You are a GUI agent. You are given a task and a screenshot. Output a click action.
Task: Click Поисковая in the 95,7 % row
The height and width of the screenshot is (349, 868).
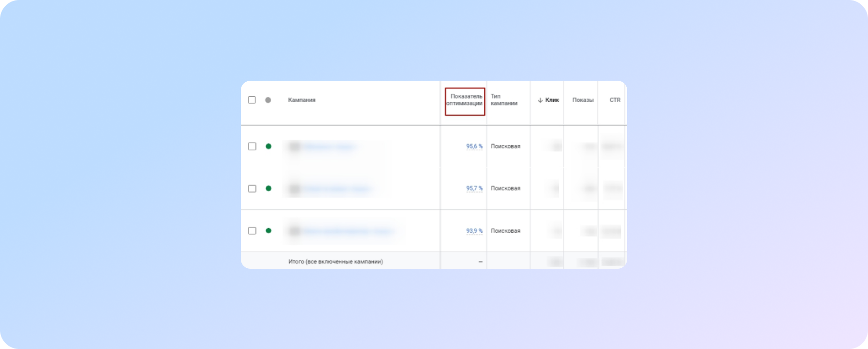pos(505,189)
